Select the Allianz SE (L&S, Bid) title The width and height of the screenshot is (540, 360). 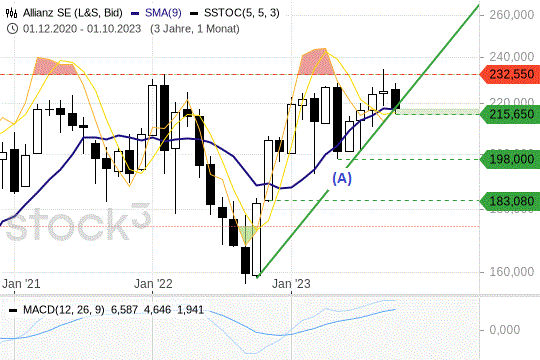(x=73, y=13)
